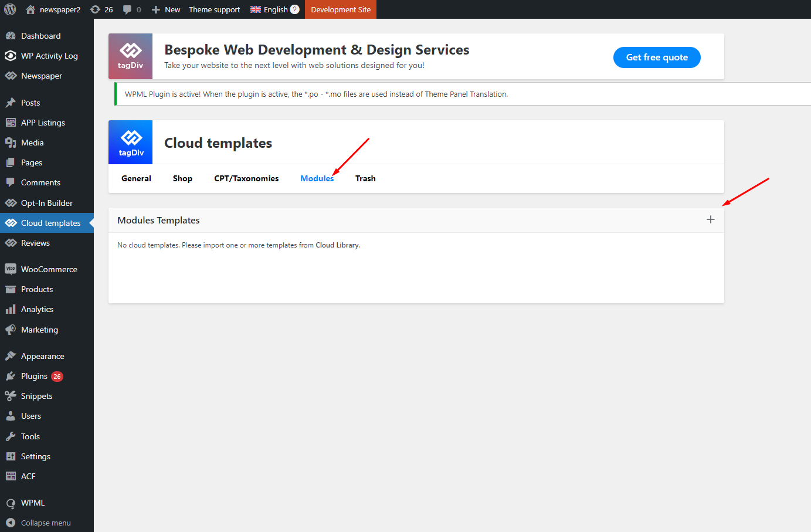Open Theme support in admin bar
This screenshot has width=811, height=532.
pyautogui.click(x=215, y=9)
